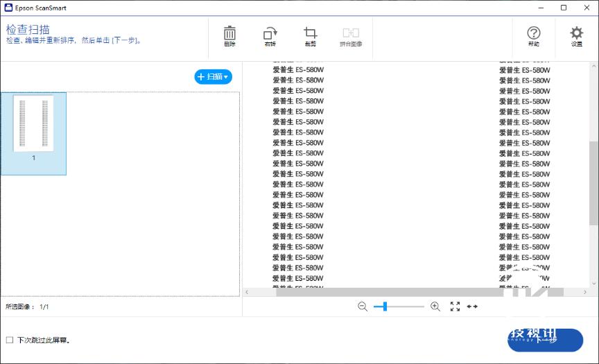Open the 扫描 scan dropdown button

click(x=213, y=77)
